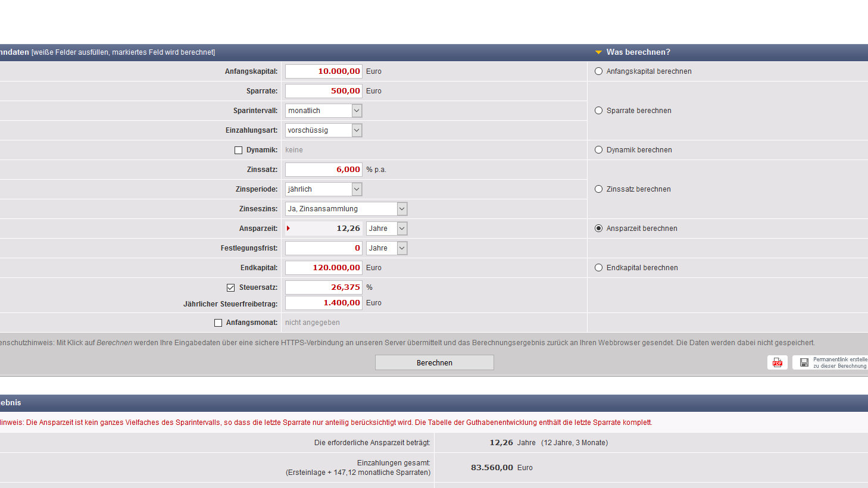
Task: Click the Endkapital input field
Action: [x=324, y=268]
